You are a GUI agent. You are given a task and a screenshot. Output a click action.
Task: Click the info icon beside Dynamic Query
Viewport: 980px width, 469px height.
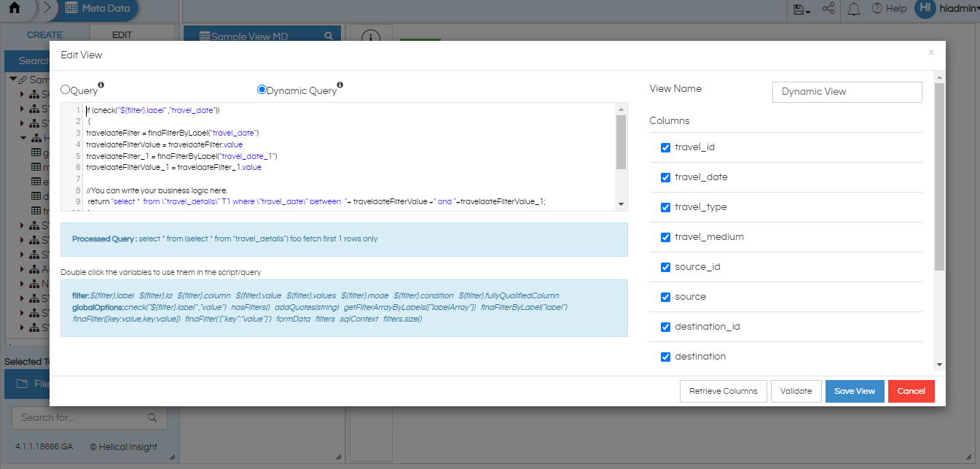pos(340,85)
